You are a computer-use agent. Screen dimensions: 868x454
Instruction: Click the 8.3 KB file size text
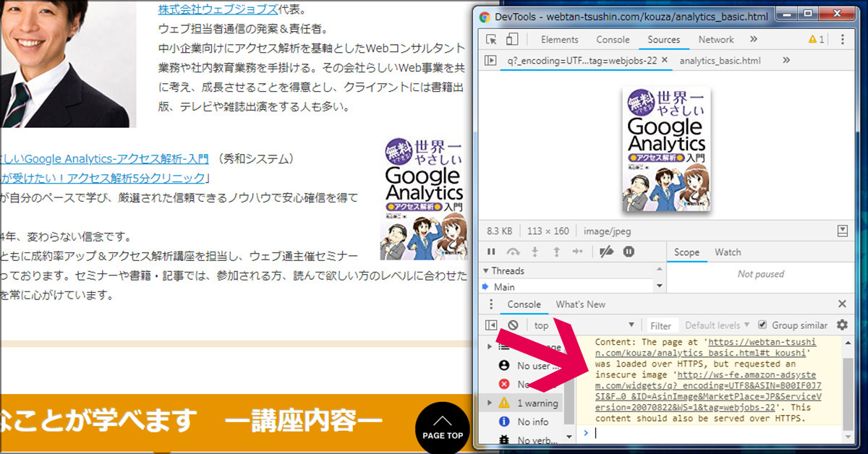point(499,231)
